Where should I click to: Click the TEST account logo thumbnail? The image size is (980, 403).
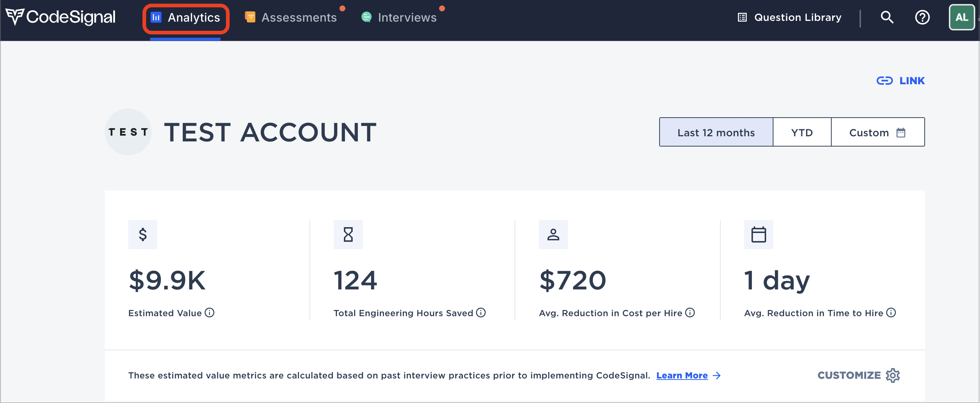coord(128,132)
